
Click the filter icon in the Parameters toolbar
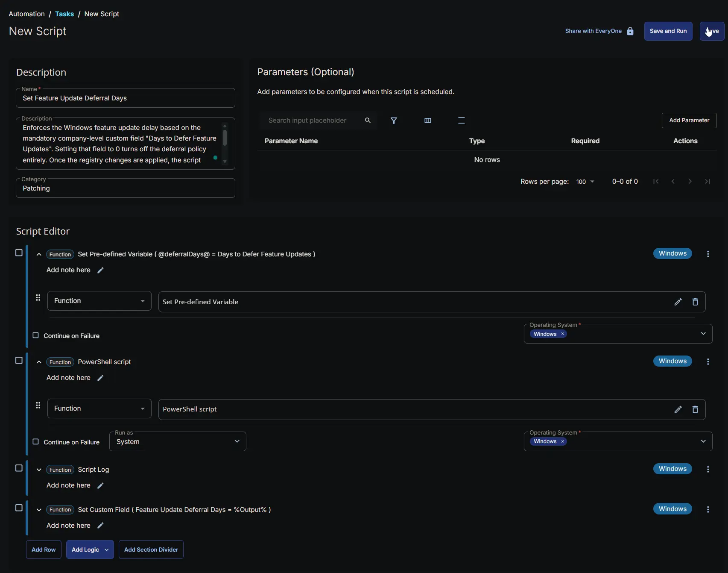coord(394,120)
